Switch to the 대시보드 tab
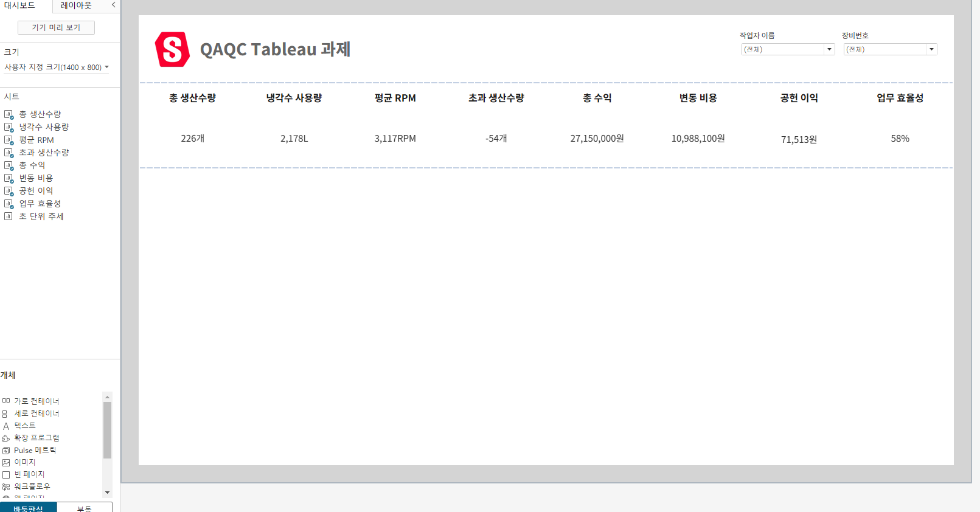The image size is (980, 512). [x=19, y=5]
